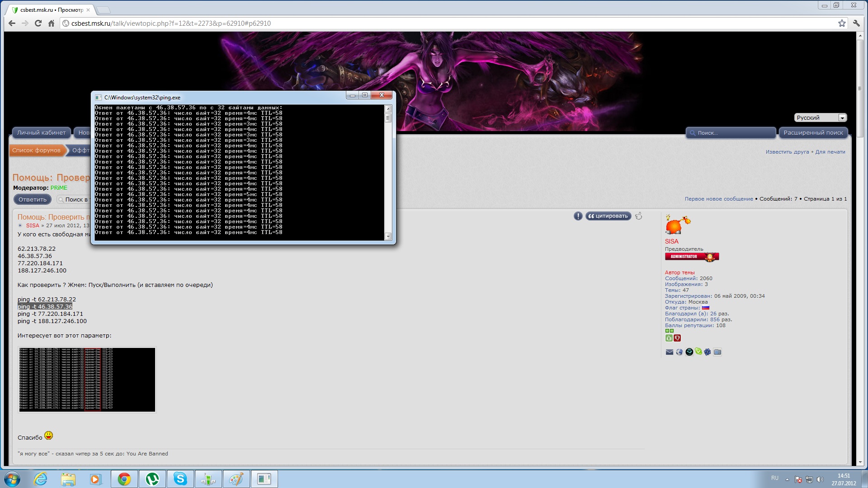Click the forum search input field
Screen dimensions: 868x488
click(x=733, y=133)
